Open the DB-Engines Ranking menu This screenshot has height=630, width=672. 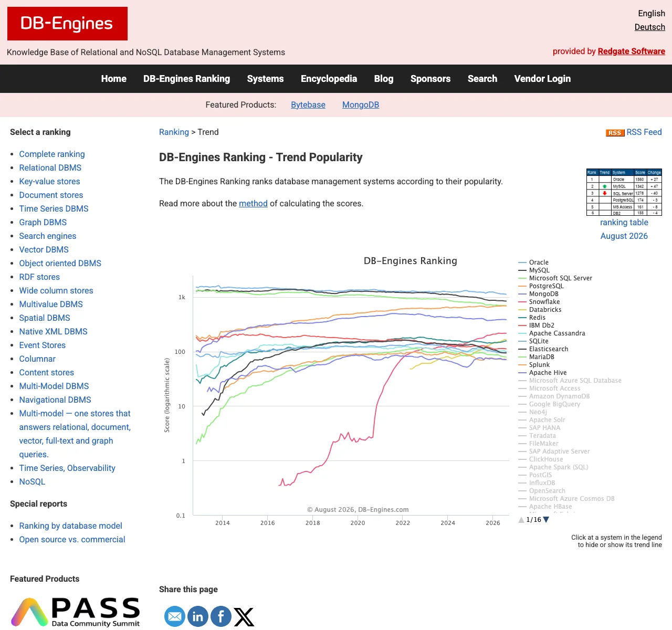[187, 79]
